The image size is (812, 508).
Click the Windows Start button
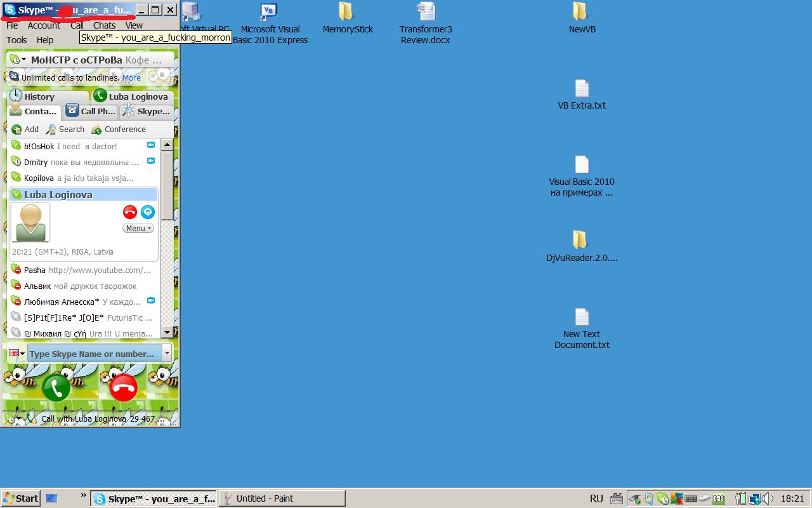pyautogui.click(x=20, y=498)
